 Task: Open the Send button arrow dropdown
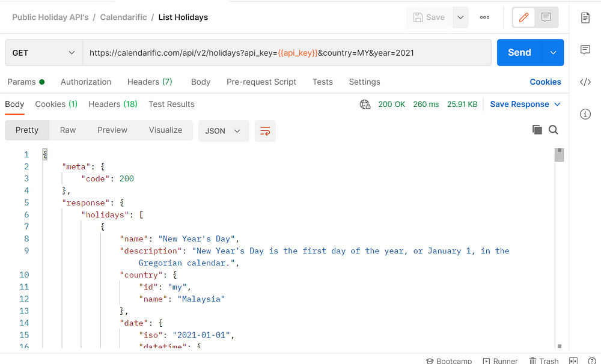(x=553, y=53)
